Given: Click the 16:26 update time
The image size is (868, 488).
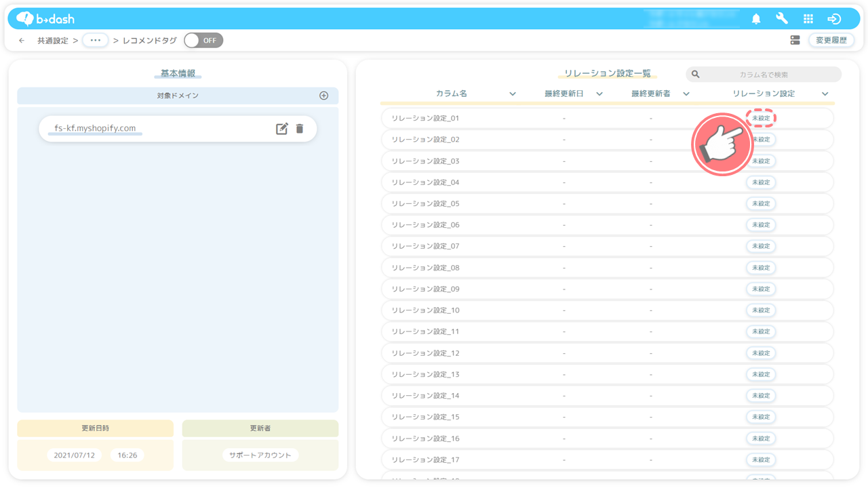Looking at the screenshot, I should pos(127,455).
